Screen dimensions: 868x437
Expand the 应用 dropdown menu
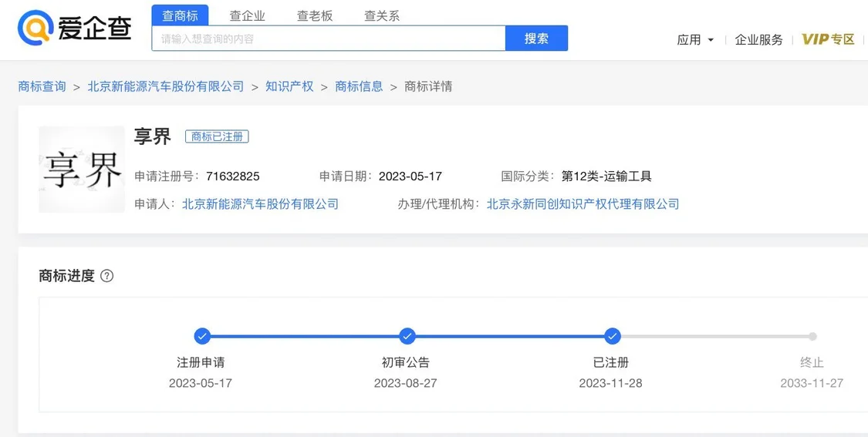(695, 40)
